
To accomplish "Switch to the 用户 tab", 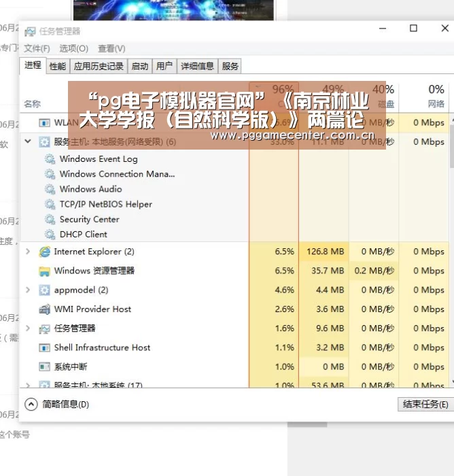I will click(x=164, y=66).
